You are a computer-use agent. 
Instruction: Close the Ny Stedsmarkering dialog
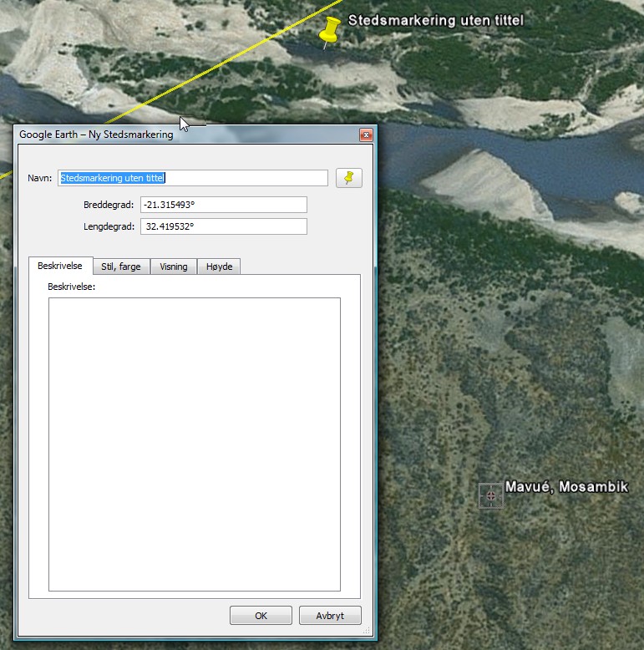pos(365,135)
